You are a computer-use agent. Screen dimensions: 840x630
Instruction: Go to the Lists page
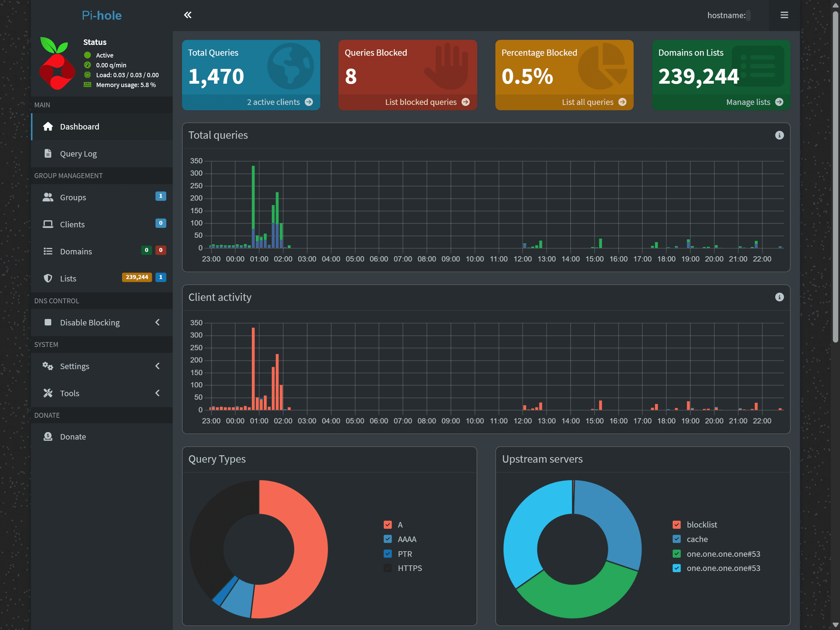(102, 278)
